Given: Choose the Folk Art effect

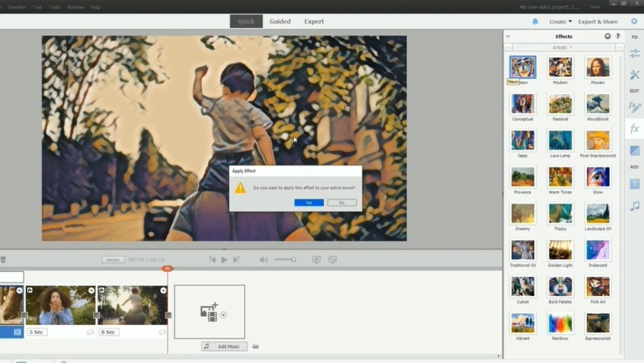Looking at the screenshot, I should [x=597, y=286].
